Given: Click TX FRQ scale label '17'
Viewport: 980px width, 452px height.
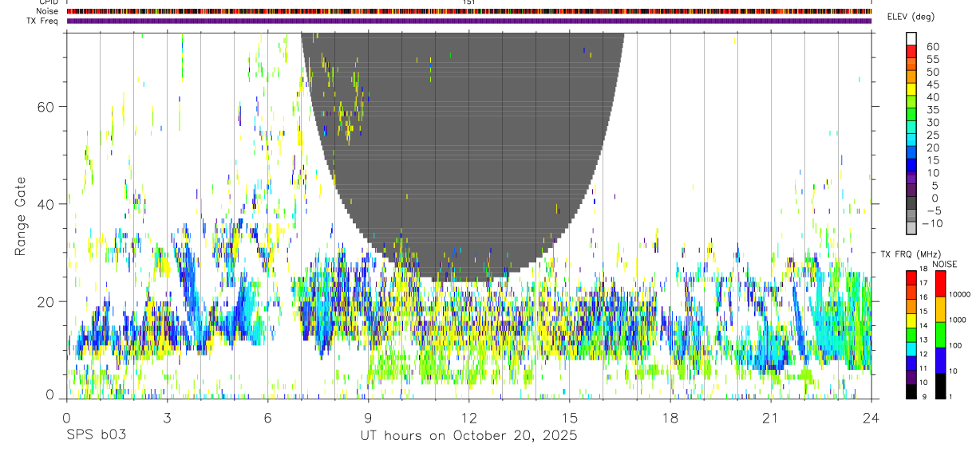Looking at the screenshot, I should (x=923, y=283).
